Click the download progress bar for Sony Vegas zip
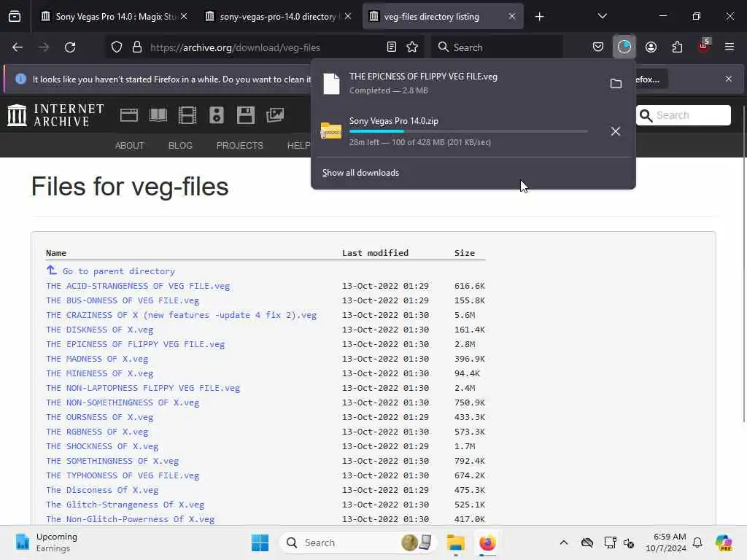 point(468,131)
